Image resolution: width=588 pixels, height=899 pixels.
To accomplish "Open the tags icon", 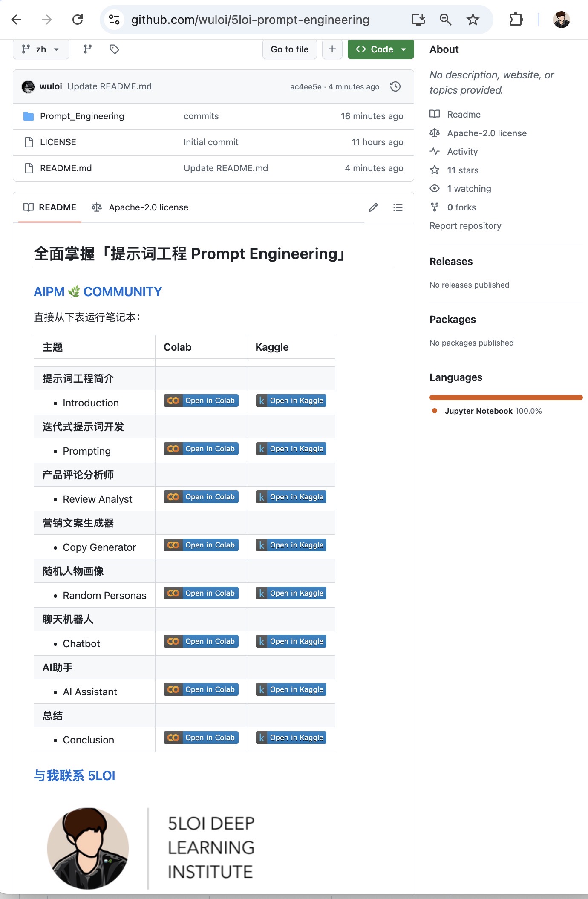I will [114, 49].
